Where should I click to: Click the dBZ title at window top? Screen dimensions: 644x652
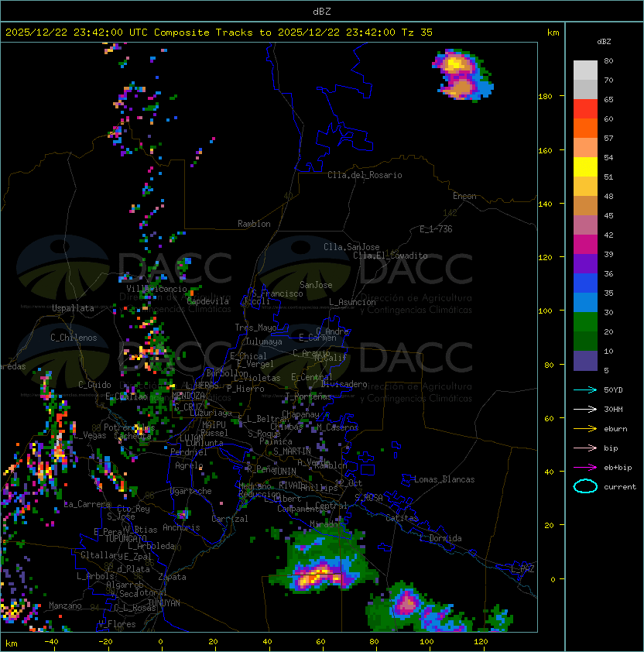point(322,11)
